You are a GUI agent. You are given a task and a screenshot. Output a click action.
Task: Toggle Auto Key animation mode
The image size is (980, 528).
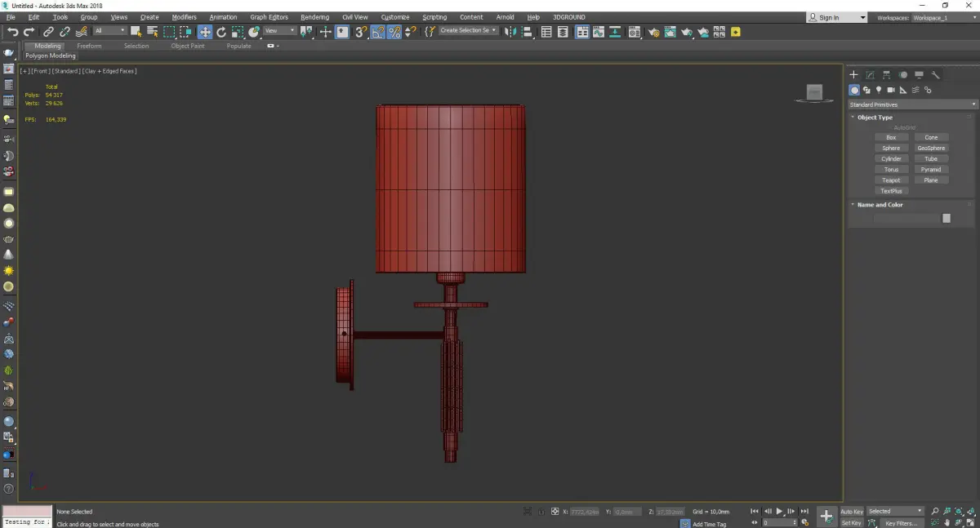pyautogui.click(x=852, y=512)
